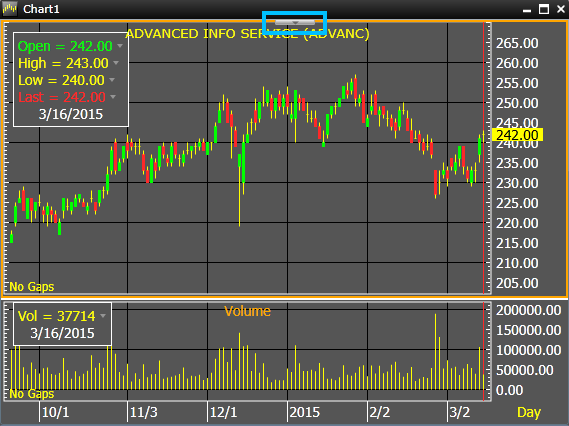Screen dimensions: 569x426
Task: Click the Open = 242.00 value text
Action: 65,46
